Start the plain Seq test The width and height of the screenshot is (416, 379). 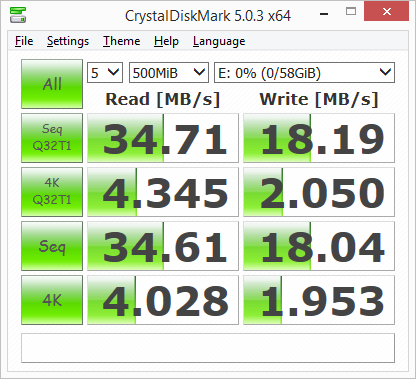pos(52,246)
